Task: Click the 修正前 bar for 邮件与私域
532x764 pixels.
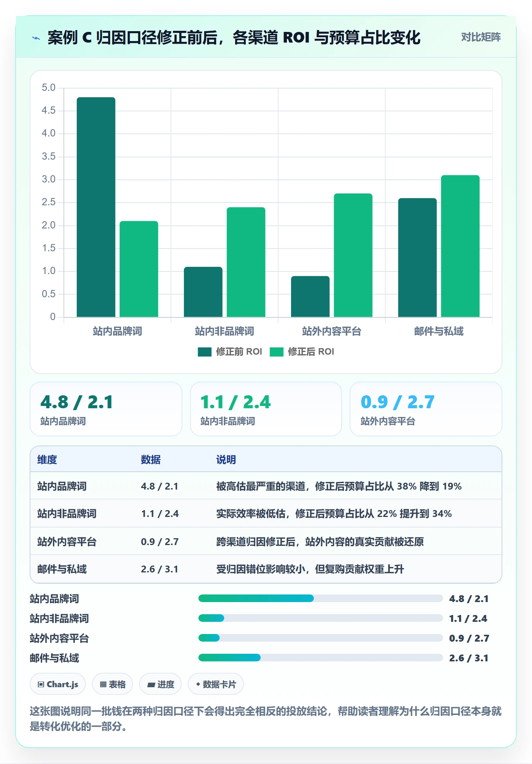Action: pos(418,258)
